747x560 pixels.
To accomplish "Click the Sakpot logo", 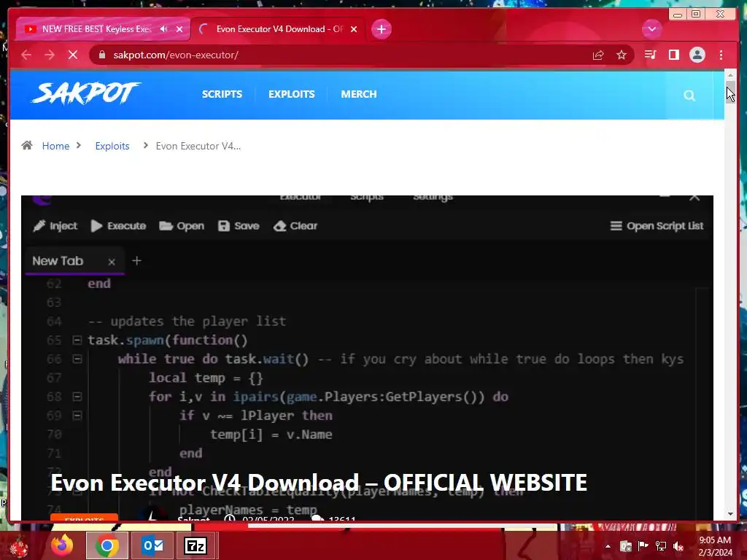I will [x=86, y=93].
